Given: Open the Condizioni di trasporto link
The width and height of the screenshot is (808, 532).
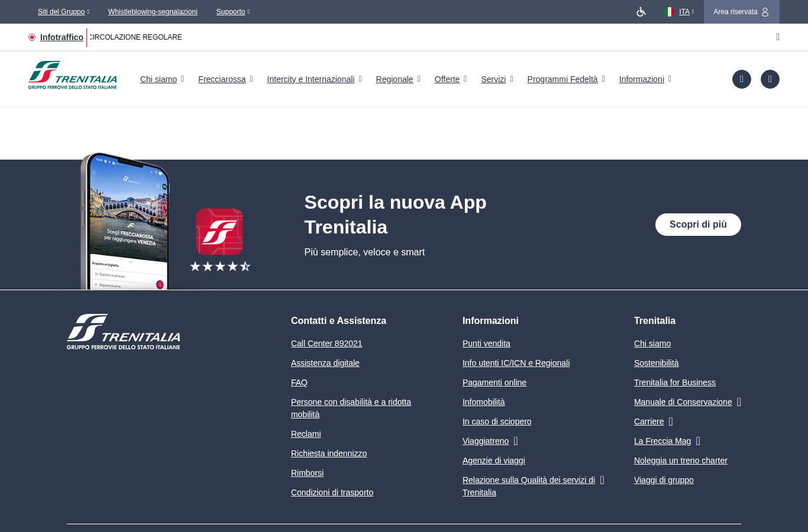Looking at the screenshot, I should pos(332,492).
